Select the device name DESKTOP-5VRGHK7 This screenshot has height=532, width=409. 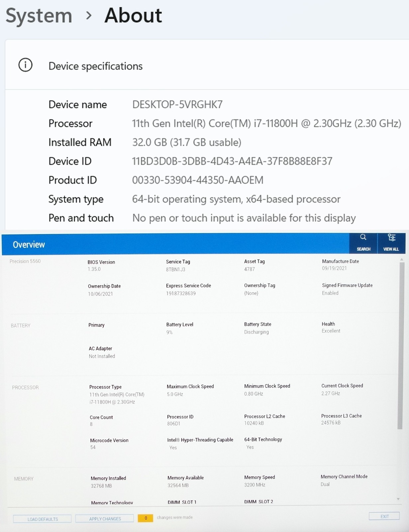177,104
